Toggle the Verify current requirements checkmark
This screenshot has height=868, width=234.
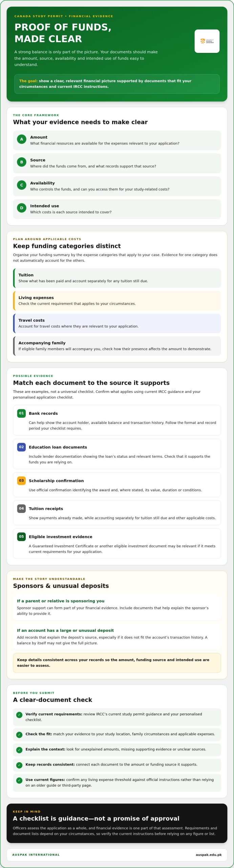[x=19, y=715]
